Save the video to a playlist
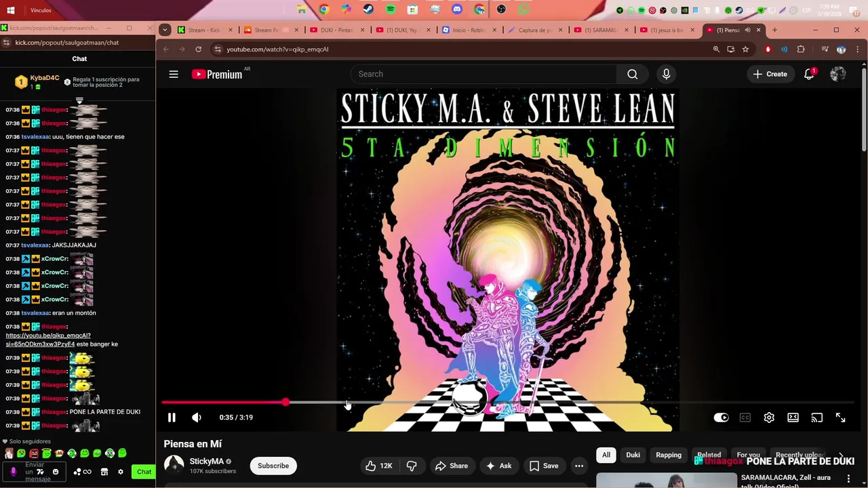This screenshot has height=488, width=868. click(x=544, y=466)
